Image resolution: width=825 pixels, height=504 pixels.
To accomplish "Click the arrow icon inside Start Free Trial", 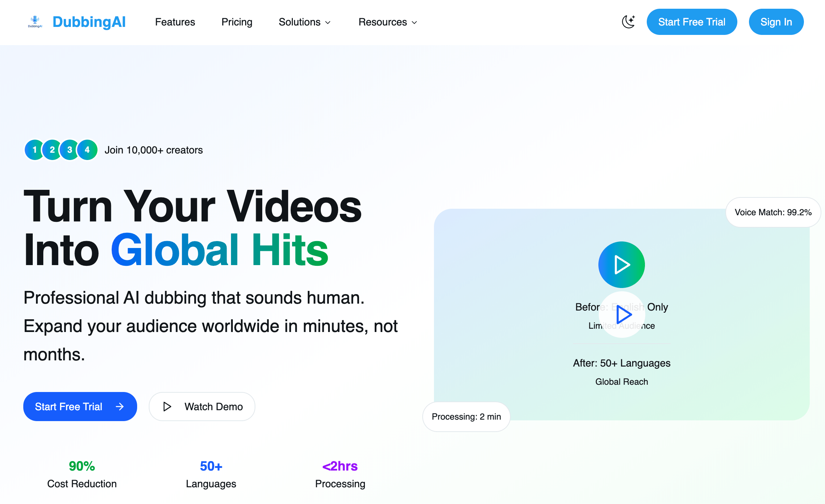I will tap(120, 407).
